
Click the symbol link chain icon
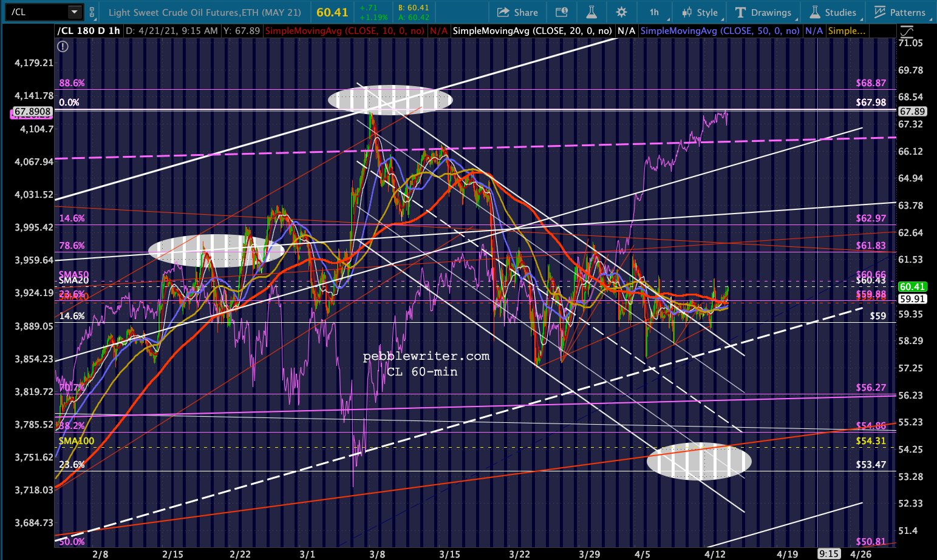pyautogui.click(x=92, y=12)
